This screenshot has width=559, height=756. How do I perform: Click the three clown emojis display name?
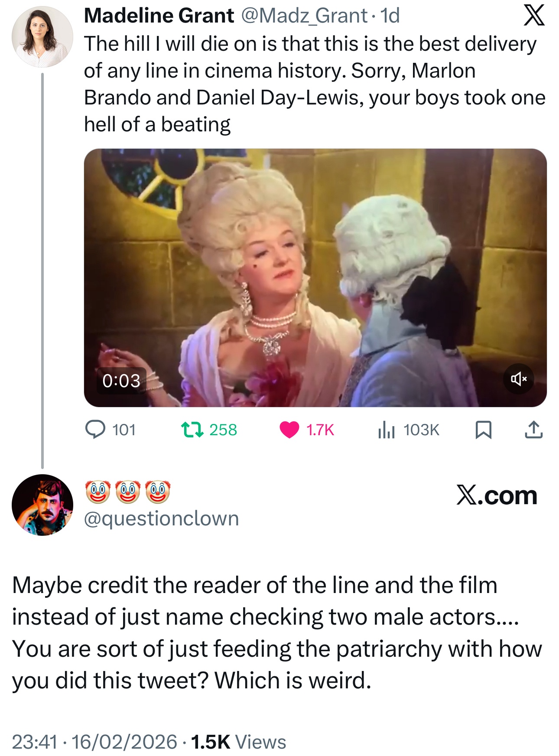[x=128, y=492]
